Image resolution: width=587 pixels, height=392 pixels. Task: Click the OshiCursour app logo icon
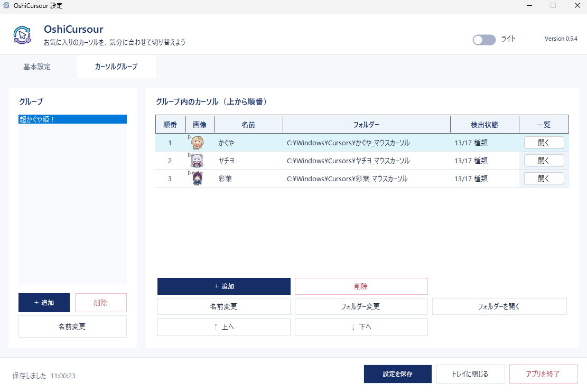click(23, 35)
